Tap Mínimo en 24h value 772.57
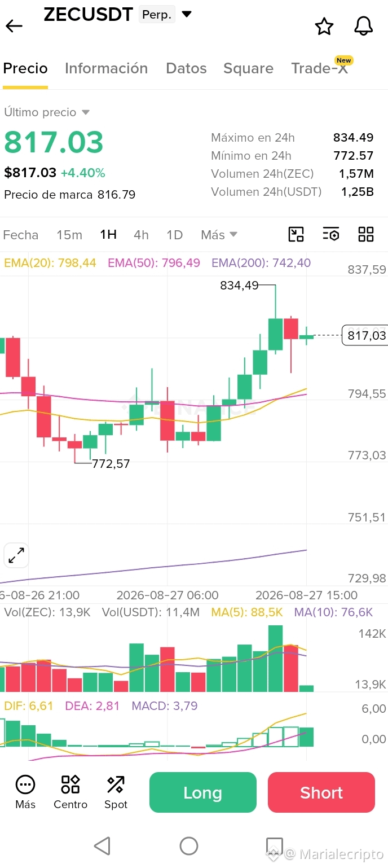Screen dimensions: 388x868 (354, 156)
